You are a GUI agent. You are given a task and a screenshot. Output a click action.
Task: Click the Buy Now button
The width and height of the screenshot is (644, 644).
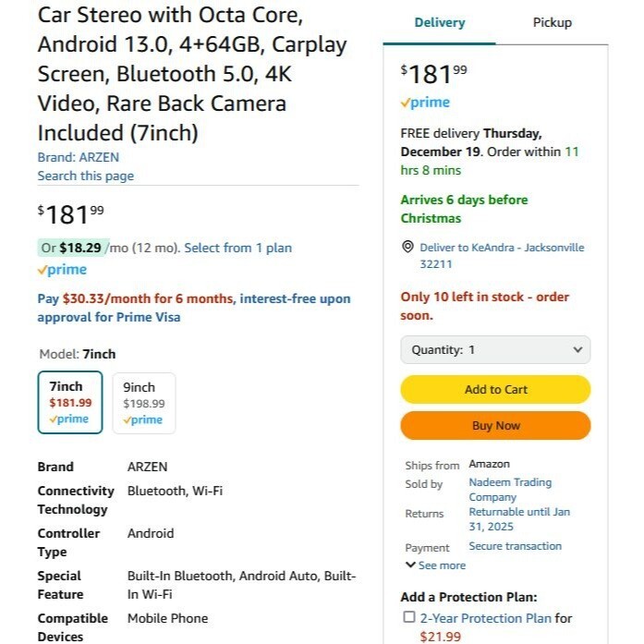[495, 426]
